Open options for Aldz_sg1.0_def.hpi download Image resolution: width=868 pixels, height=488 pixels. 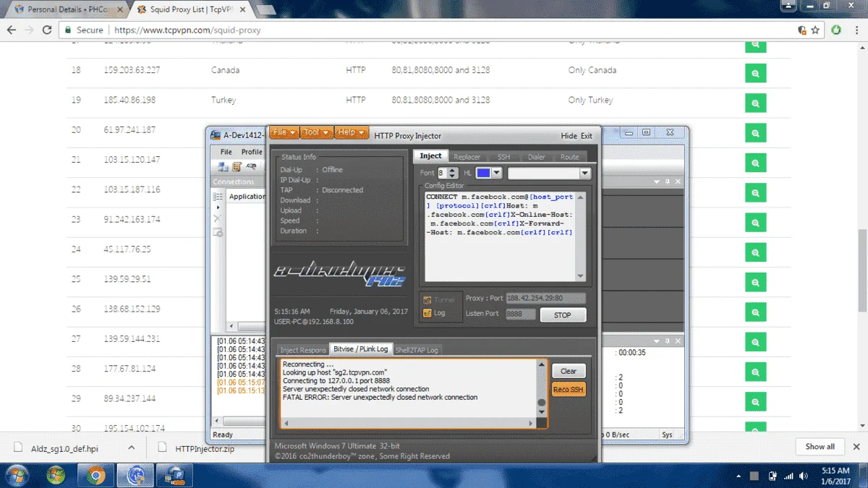[132, 448]
